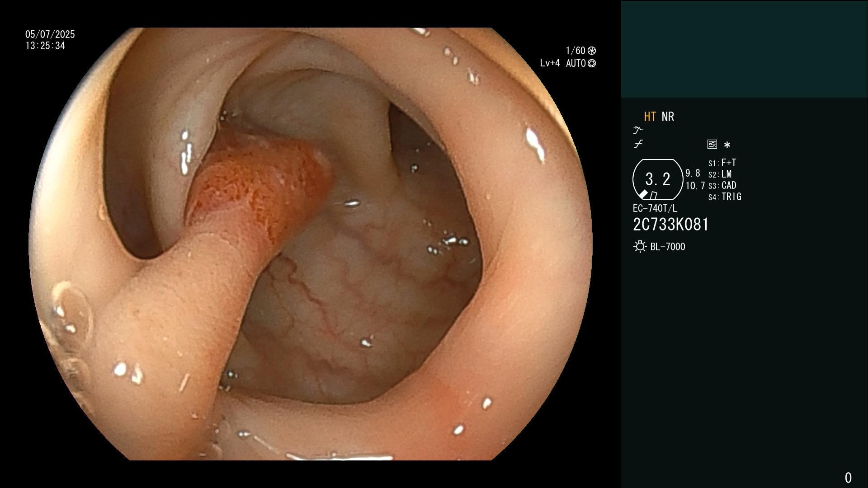Click the scope model EC-740T/L

[x=655, y=208]
